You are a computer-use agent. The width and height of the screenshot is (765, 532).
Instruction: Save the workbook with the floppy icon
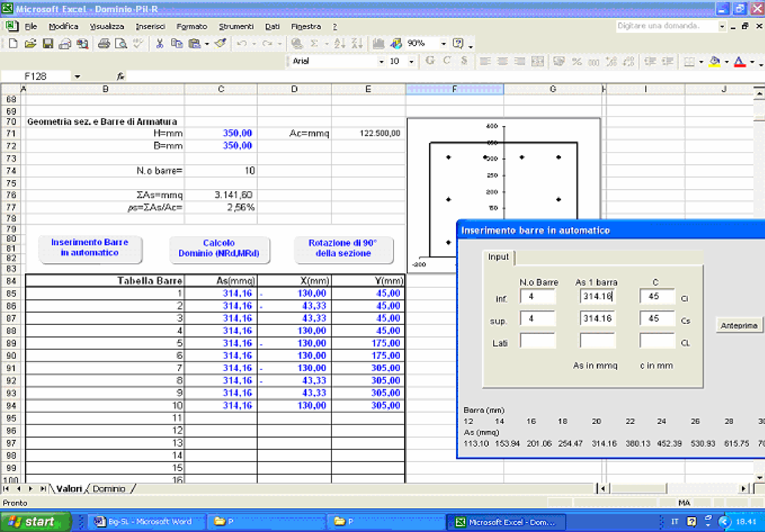point(48,44)
